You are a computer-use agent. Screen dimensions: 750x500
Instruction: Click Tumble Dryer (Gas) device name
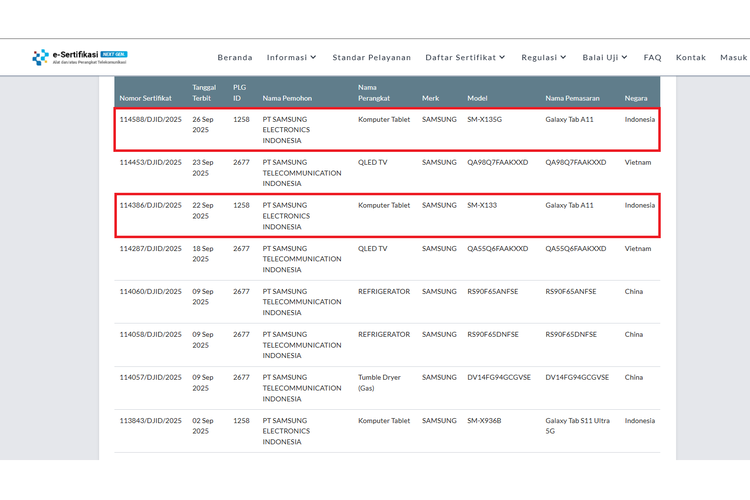(x=379, y=383)
